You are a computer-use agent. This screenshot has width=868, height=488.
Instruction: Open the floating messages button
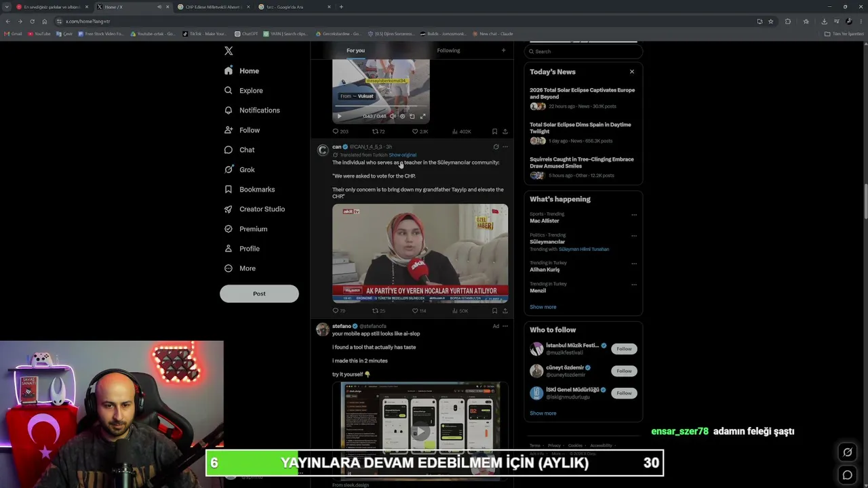(847, 475)
